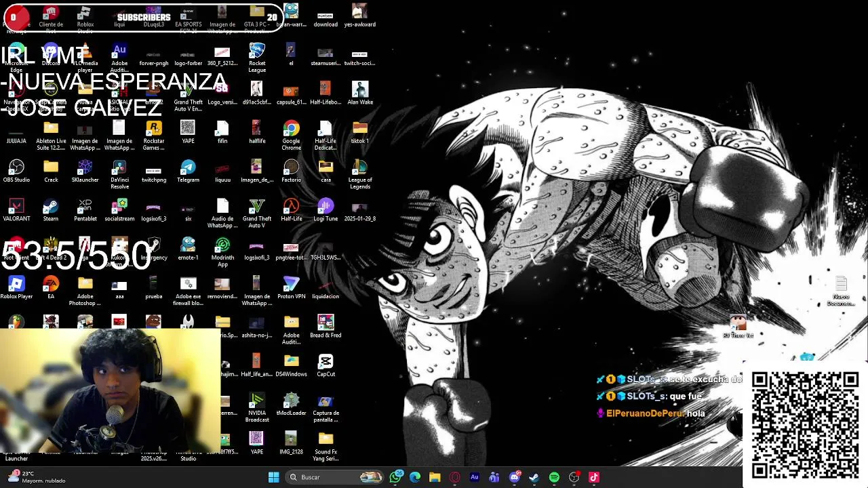The image size is (868, 488).
Task: Launch Factorio from the desktop
Action: pos(291,171)
